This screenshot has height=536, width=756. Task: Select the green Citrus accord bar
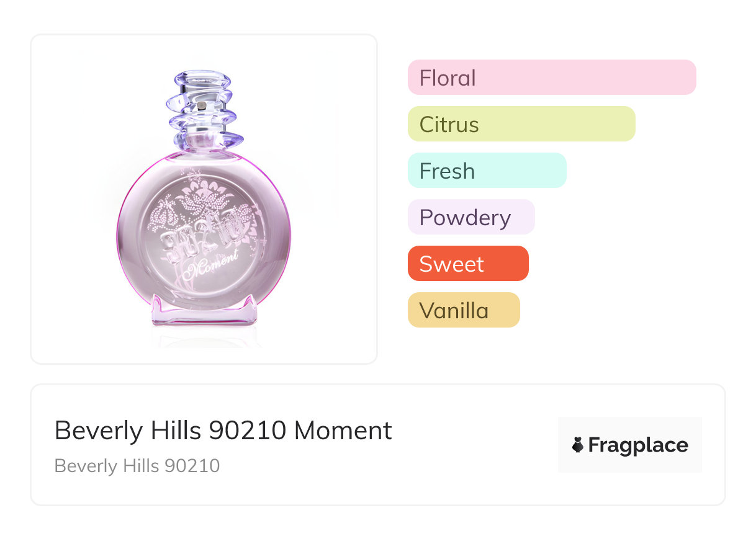[521, 124]
